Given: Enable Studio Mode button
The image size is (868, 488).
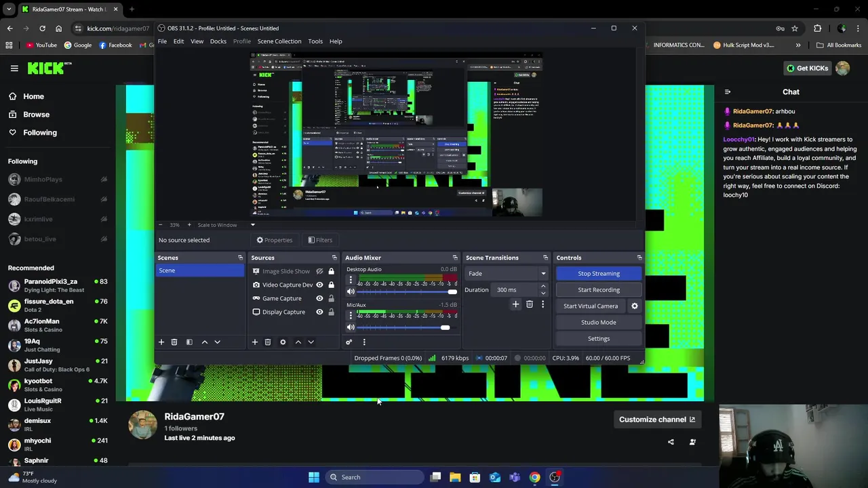Looking at the screenshot, I should tap(599, 323).
